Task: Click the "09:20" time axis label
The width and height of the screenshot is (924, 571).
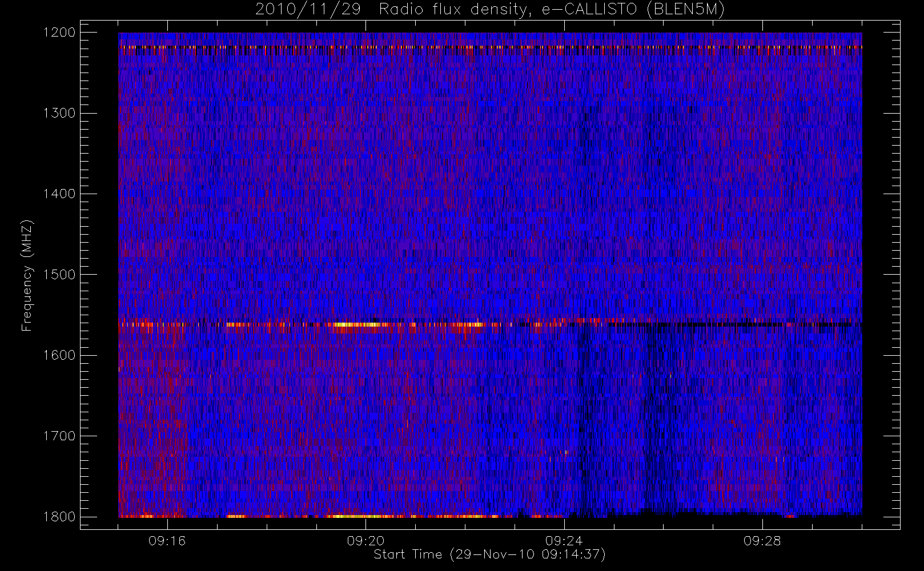Action: coord(365,541)
